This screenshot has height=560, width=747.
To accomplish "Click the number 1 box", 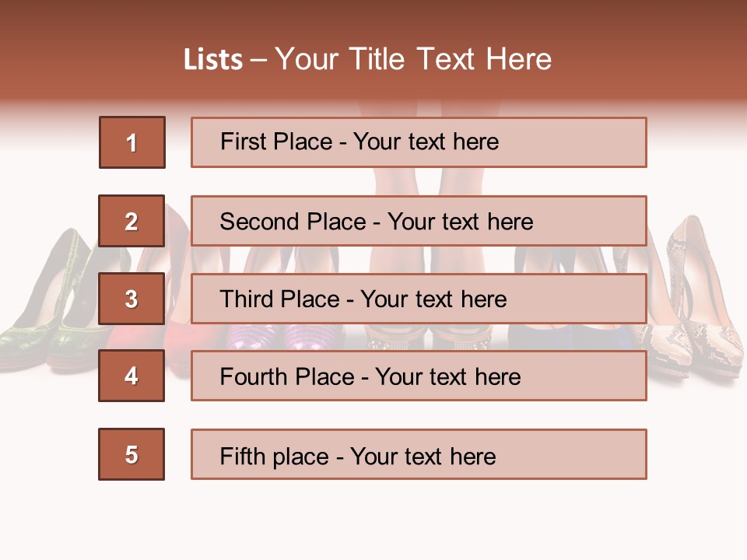I will (x=132, y=142).
